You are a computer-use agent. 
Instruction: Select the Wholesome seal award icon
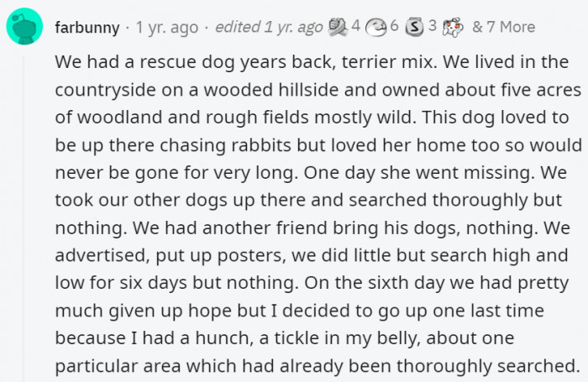(x=376, y=28)
